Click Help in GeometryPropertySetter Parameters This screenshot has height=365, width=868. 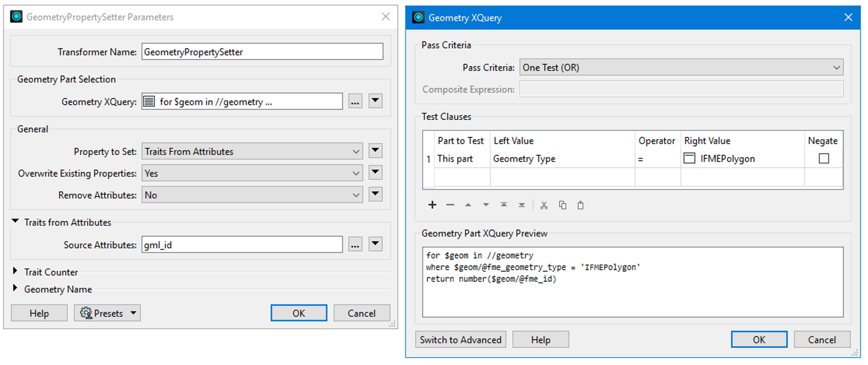pos(39,313)
